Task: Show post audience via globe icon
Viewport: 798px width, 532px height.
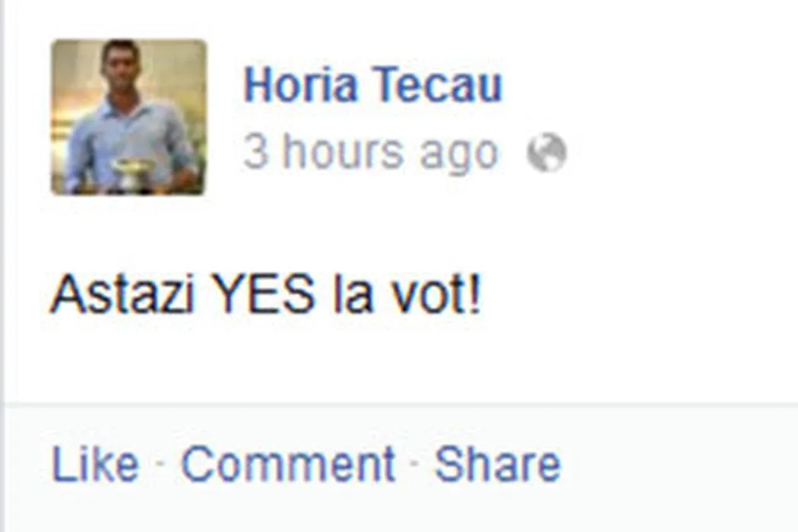Action: pos(546,153)
